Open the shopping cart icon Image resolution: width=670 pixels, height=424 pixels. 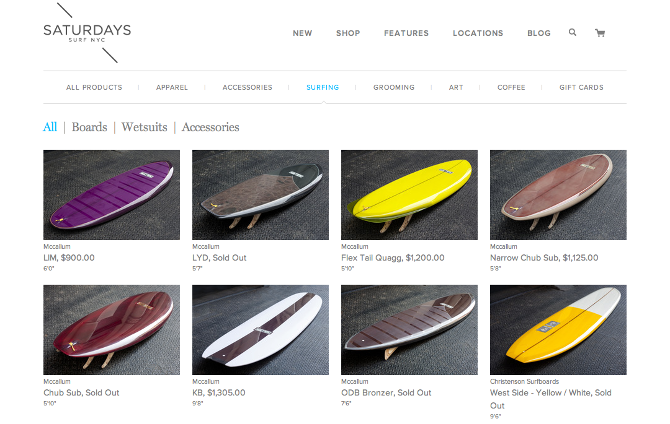(x=600, y=32)
